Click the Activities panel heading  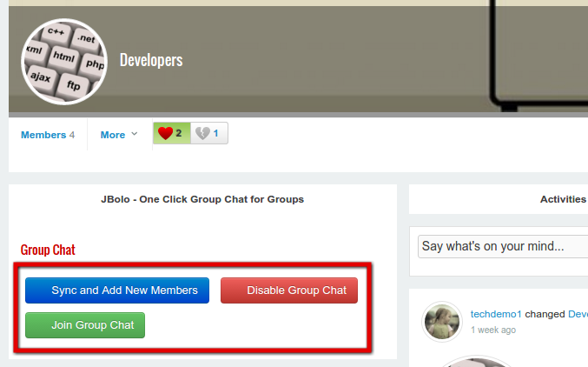[x=563, y=199]
